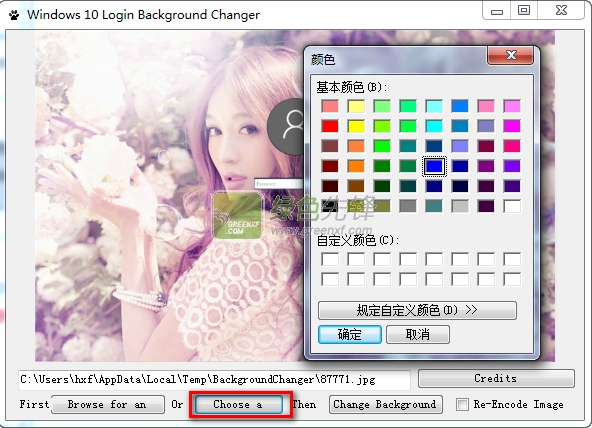592x428 pixels.
Task: Expand 规定自定义颜色 custom colors panel
Action: 417,310
